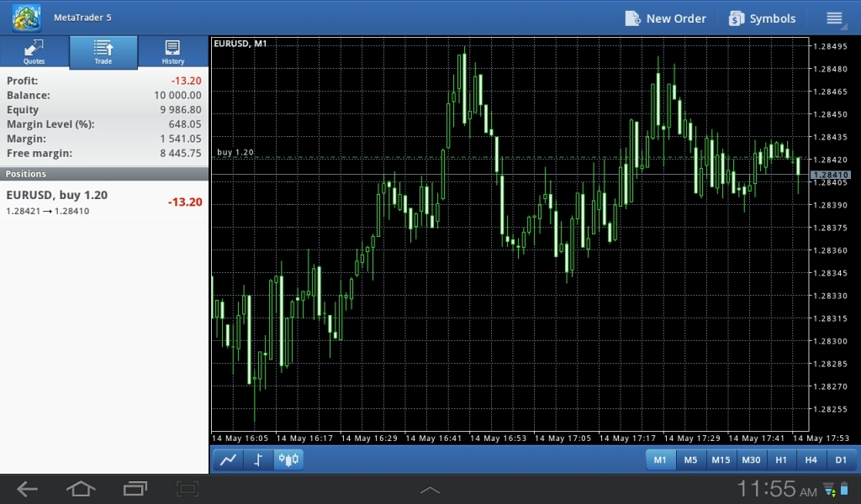This screenshot has height=504, width=861.
Task: Select the bar chart display style
Action: click(x=258, y=459)
